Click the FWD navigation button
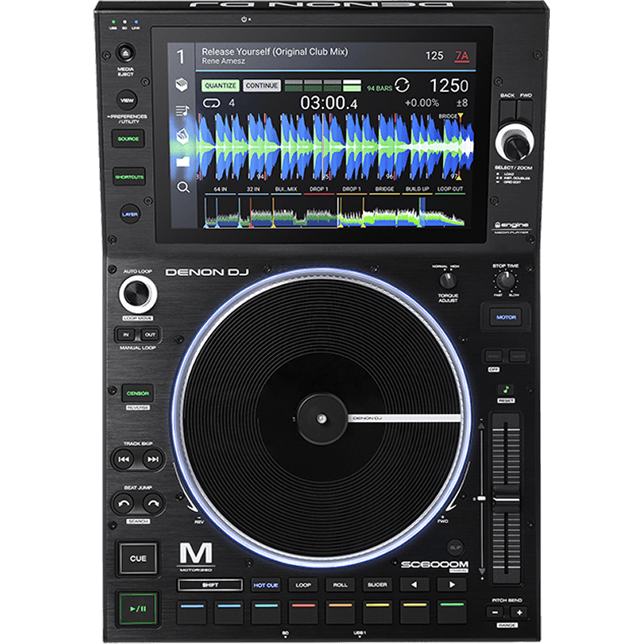Image resolution: width=644 pixels, height=644 pixels. (x=526, y=110)
